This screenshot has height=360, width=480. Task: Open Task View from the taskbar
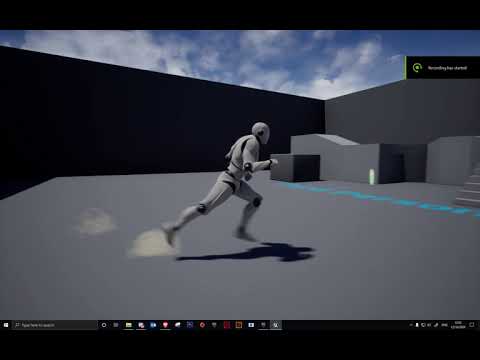(x=116, y=325)
